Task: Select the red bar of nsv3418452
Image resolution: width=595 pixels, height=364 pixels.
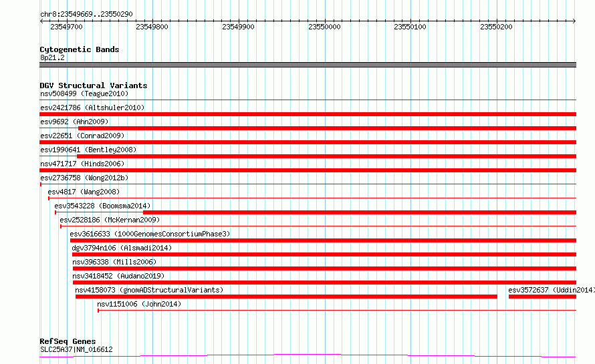Action: [x=324, y=283]
